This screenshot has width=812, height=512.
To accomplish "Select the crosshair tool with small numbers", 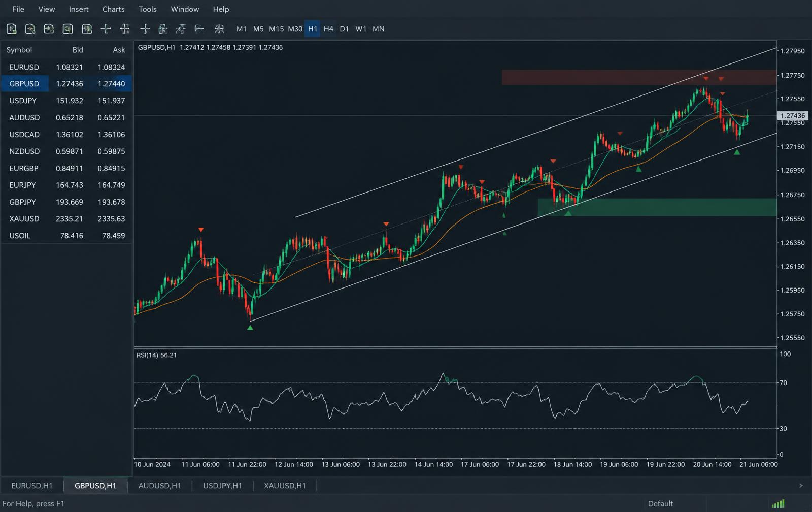I will pos(125,29).
